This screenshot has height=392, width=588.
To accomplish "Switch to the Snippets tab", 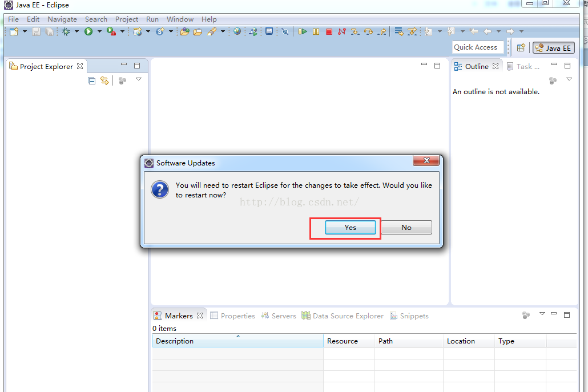I will [x=409, y=316].
